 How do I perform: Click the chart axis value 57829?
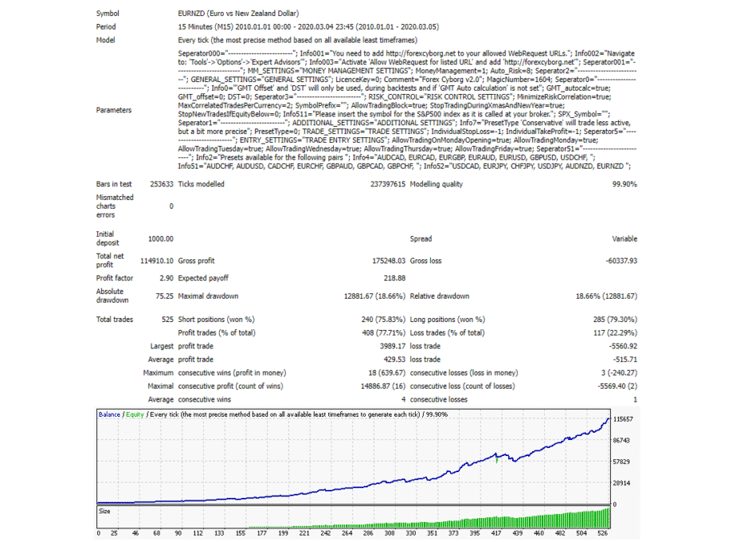621,462
